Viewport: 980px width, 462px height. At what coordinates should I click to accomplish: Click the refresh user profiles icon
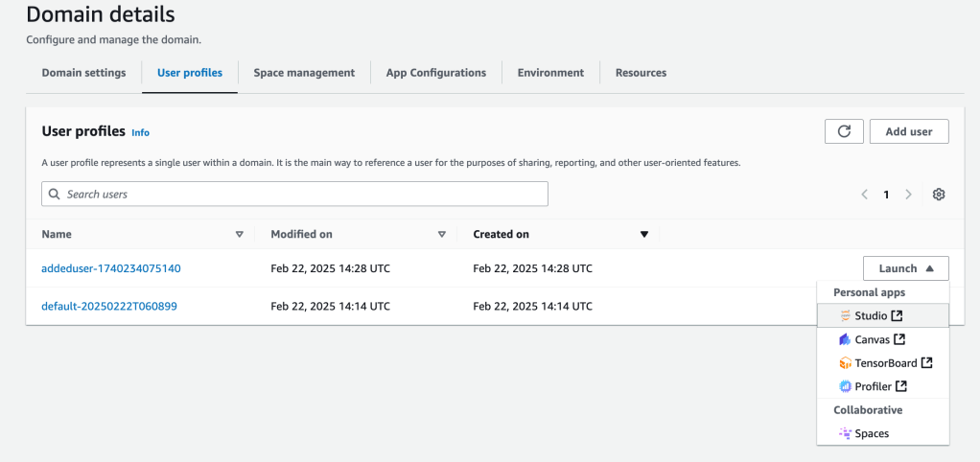point(844,131)
